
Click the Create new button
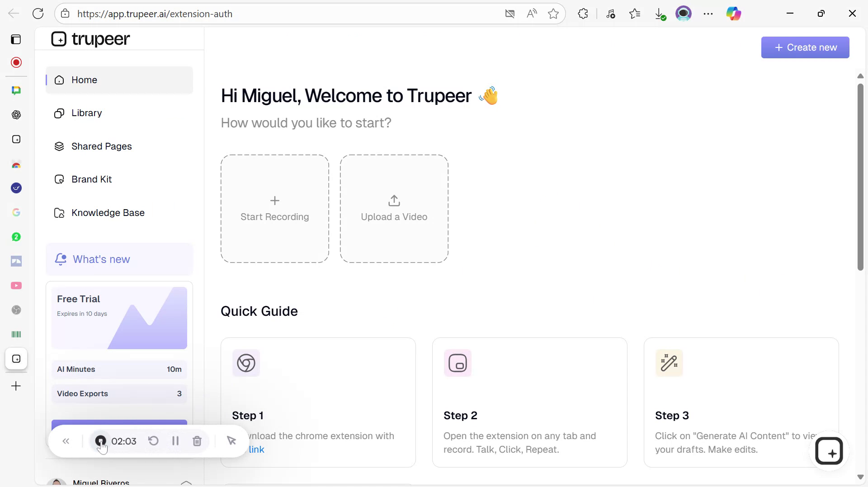coord(805,47)
